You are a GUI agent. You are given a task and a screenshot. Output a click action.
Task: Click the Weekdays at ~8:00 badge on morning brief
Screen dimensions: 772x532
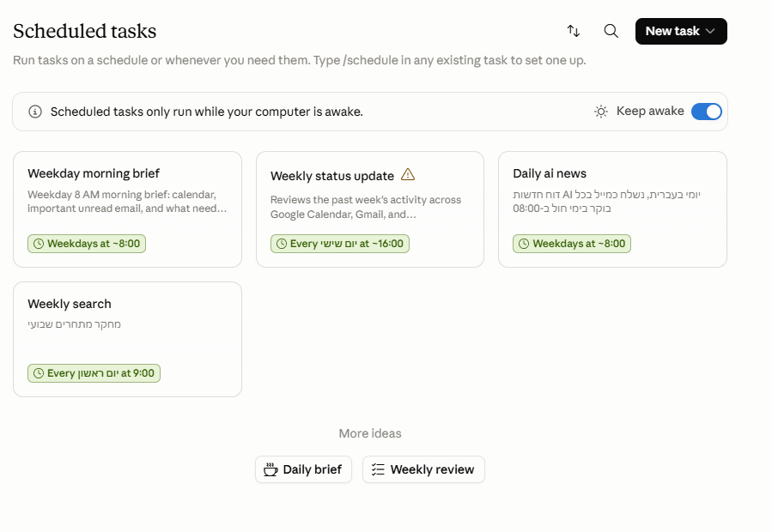87,244
